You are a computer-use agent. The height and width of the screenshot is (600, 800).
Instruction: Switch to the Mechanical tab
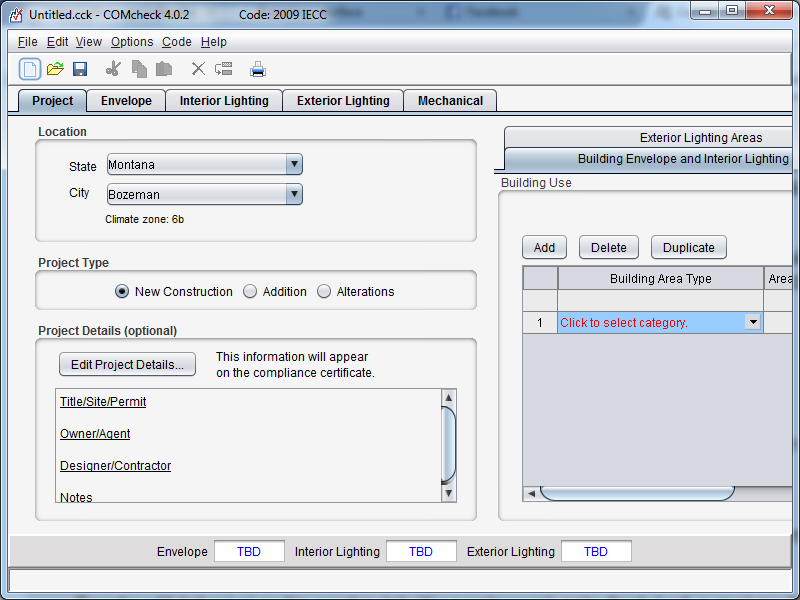450,100
